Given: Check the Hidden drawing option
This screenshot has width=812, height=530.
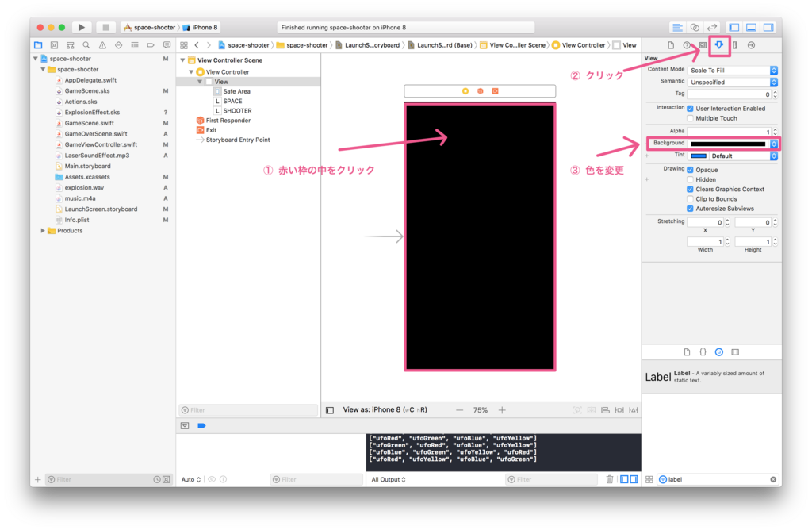Looking at the screenshot, I should 691,179.
